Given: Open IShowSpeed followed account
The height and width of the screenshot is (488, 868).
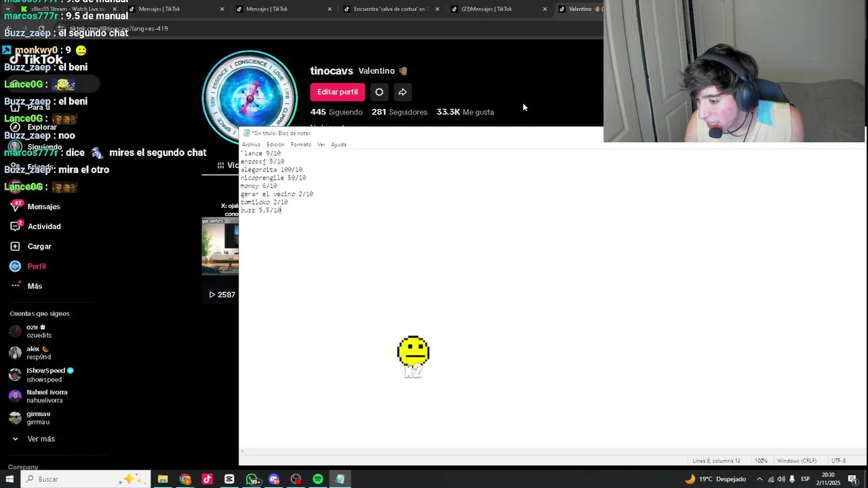Looking at the screenshot, I should (43, 375).
